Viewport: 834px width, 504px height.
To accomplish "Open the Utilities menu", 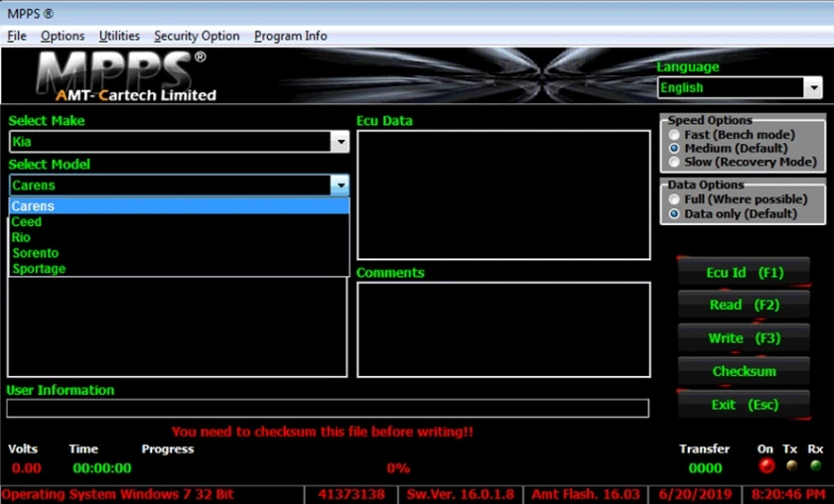I will [119, 36].
